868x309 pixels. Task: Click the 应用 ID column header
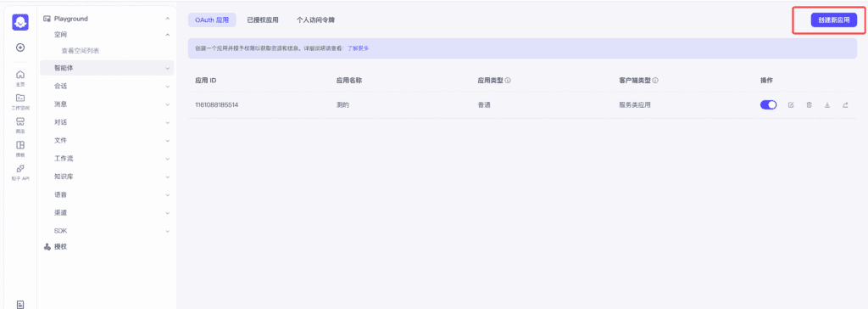click(205, 81)
